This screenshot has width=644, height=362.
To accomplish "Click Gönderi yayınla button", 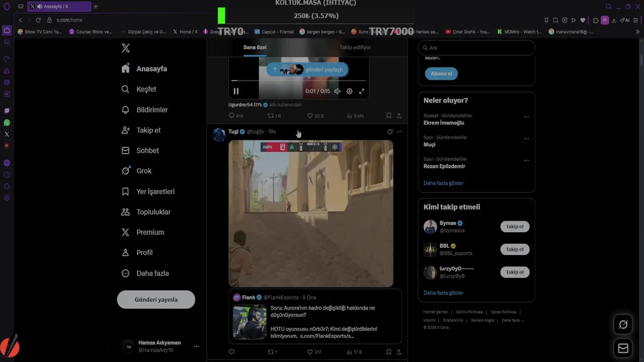I will pyautogui.click(x=156, y=300).
